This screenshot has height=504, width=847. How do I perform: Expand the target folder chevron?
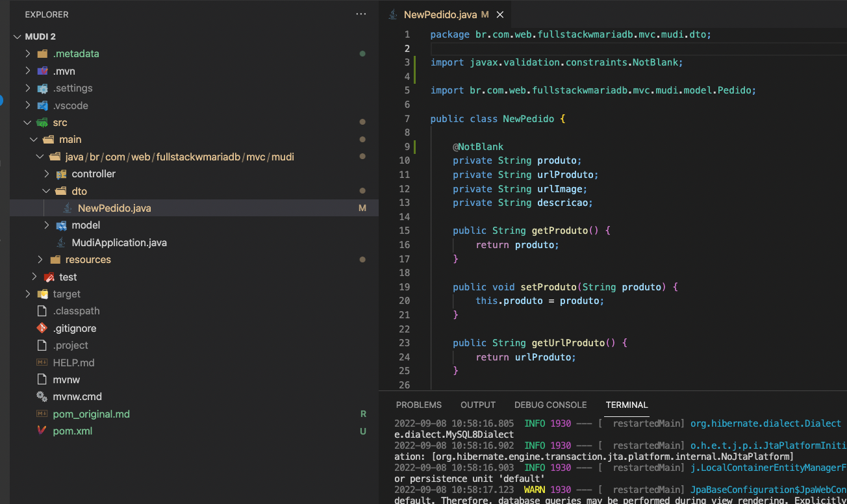click(27, 294)
